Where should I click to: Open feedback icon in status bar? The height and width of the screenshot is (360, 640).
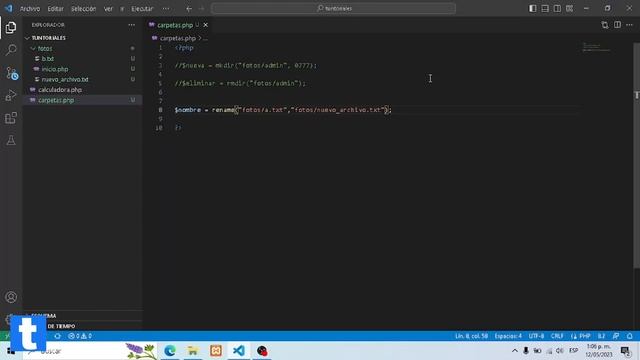[x=616, y=336]
